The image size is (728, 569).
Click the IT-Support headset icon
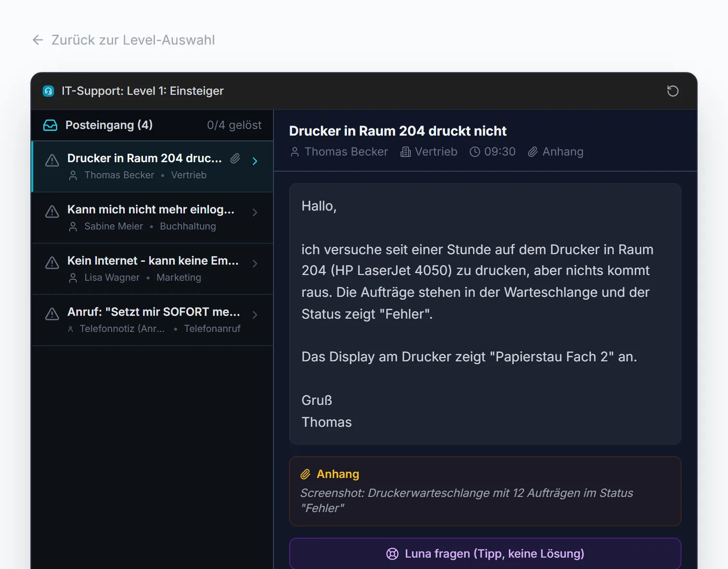(x=48, y=91)
